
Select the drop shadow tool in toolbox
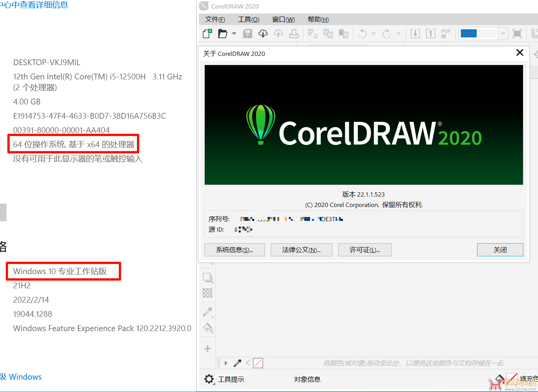tap(207, 278)
